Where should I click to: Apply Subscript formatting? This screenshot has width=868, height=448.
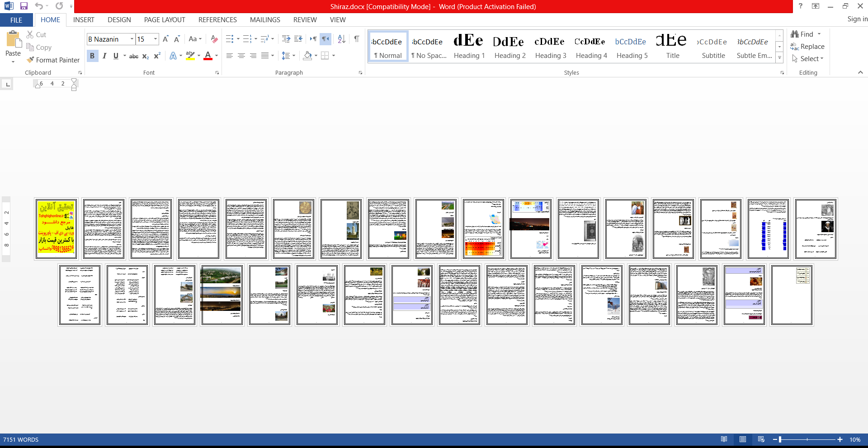click(146, 56)
